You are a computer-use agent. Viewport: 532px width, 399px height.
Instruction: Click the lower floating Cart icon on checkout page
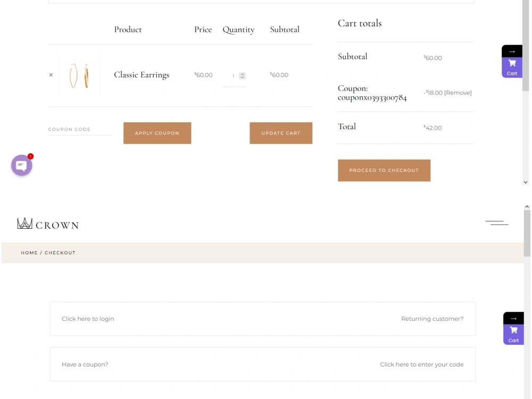pos(513,334)
